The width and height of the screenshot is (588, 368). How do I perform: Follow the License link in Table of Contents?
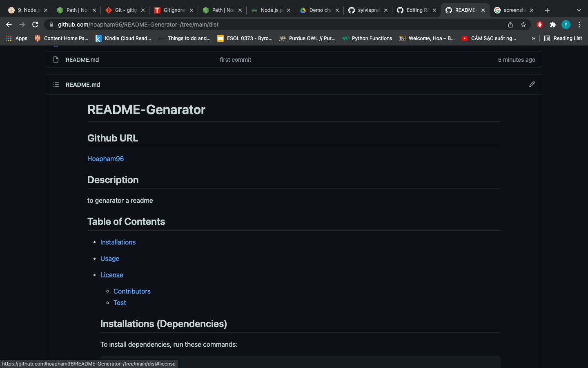111,275
